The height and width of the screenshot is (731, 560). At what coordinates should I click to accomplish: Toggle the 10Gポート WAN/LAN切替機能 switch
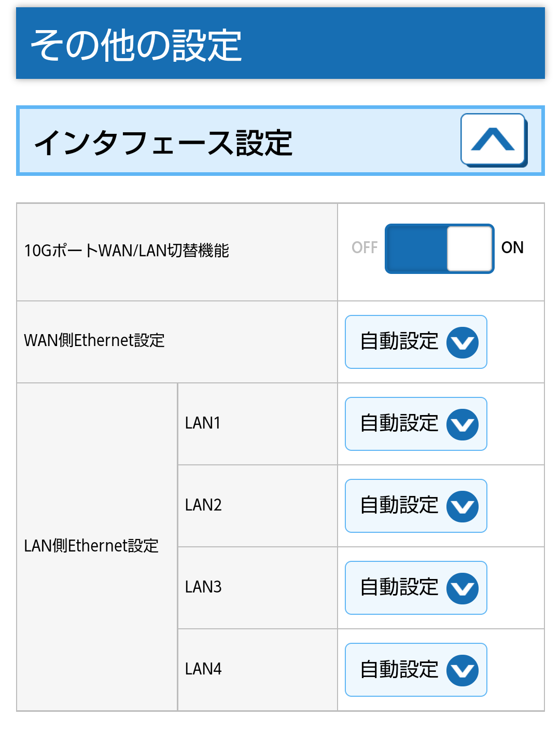[x=439, y=249]
